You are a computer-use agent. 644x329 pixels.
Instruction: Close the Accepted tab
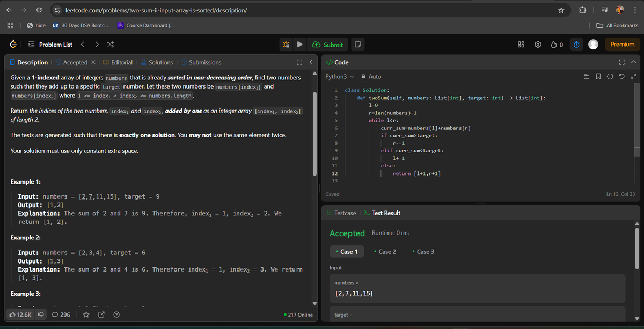coord(93,62)
